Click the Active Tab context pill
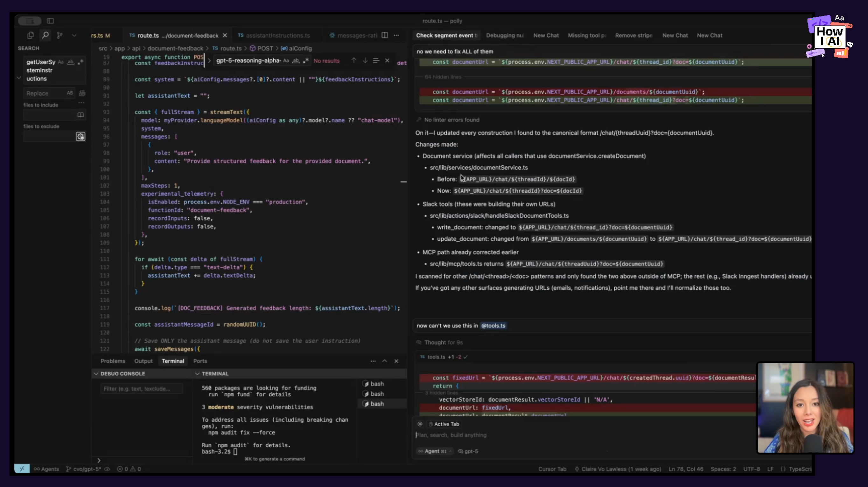 [x=444, y=424]
